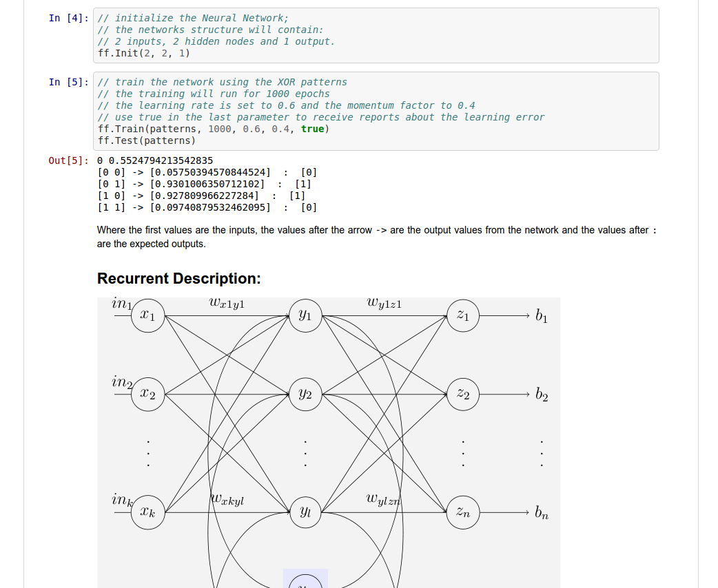
Task: Select the zn output node circle
Action: point(463,512)
